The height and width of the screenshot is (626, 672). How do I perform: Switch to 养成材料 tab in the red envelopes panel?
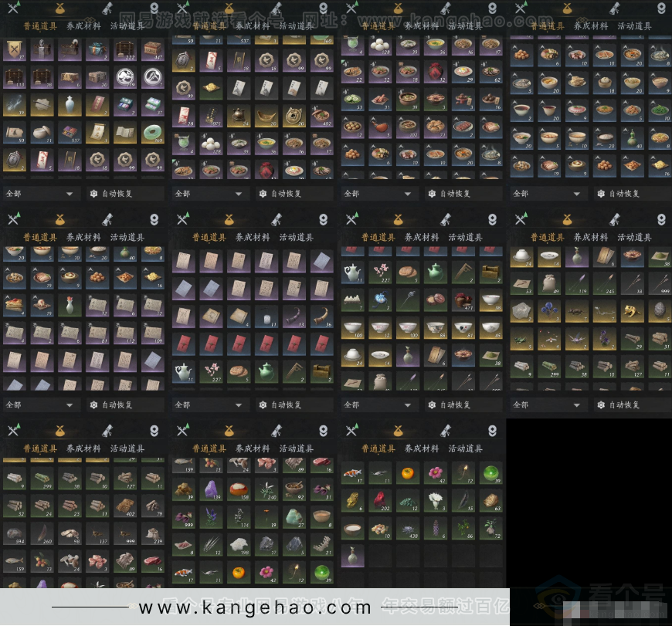(253, 237)
